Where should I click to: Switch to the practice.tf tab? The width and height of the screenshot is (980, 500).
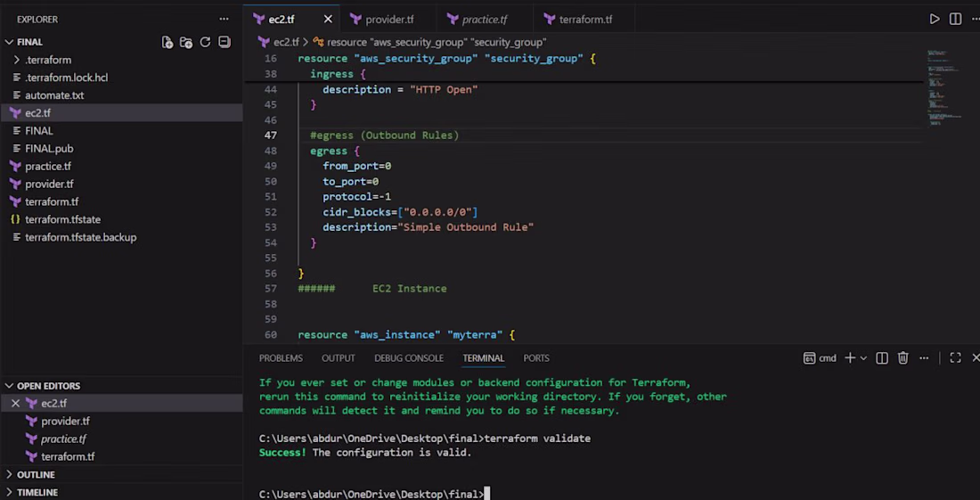[485, 20]
